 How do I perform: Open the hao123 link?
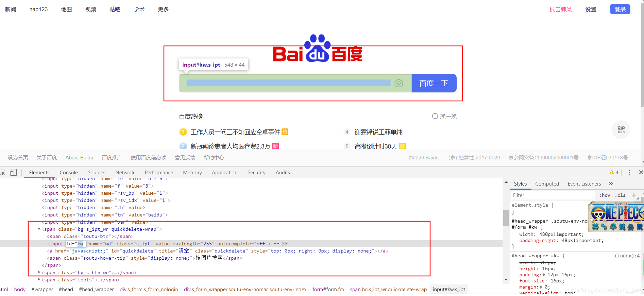[x=38, y=10]
